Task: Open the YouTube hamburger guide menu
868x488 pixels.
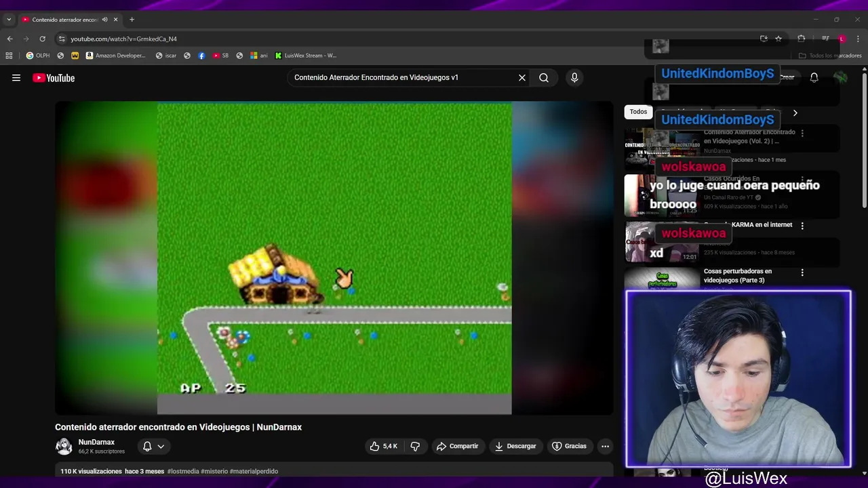Action: (16, 78)
